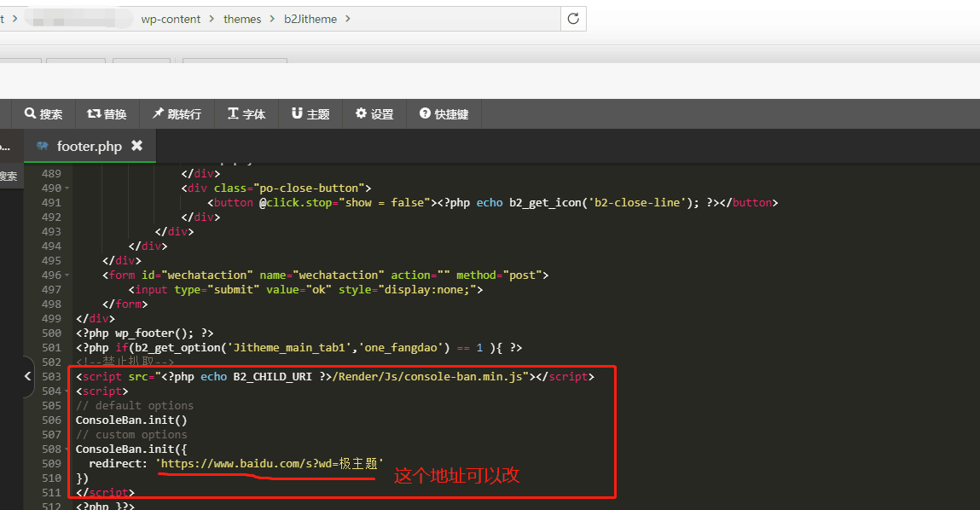Click the 搜索 side panel tab at left edge
980x510 pixels.
tap(9, 177)
